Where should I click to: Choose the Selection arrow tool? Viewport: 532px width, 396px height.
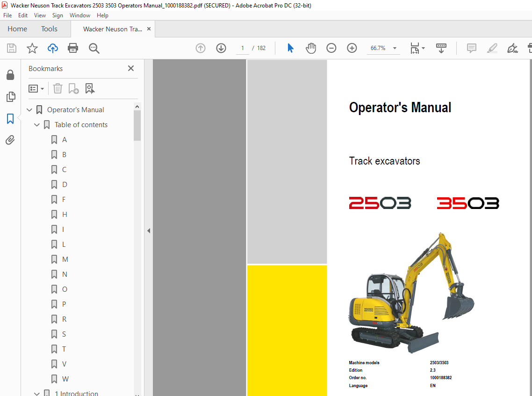point(290,48)
